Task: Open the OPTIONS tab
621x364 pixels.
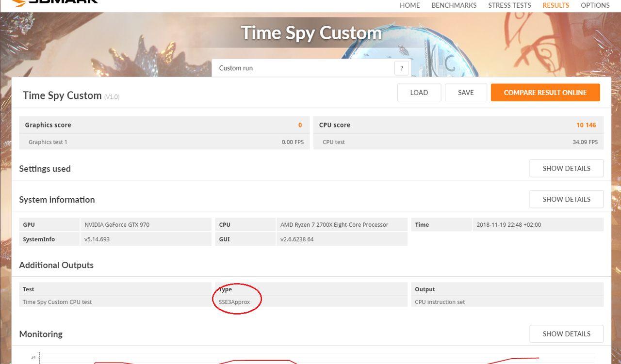Action: 595,5
